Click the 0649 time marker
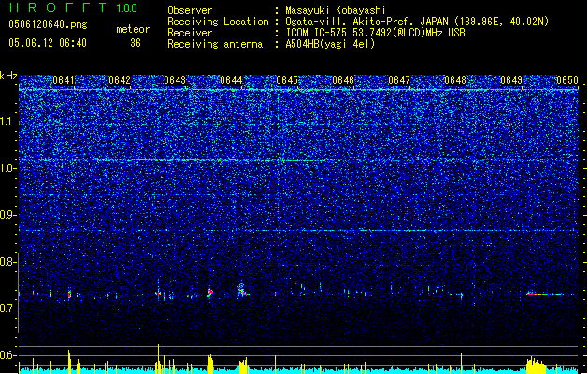 511,80
